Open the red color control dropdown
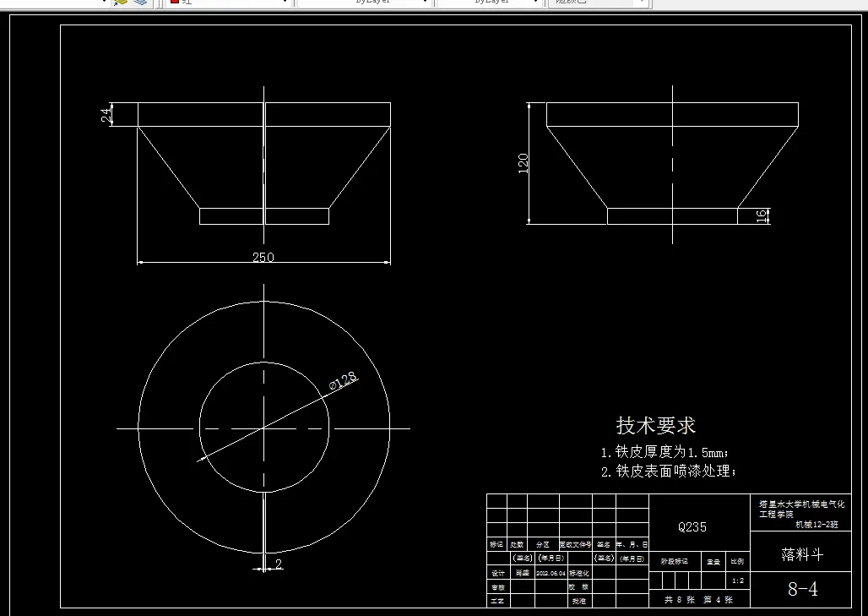This screenshot has width=868, height=616. coord(229,3)
